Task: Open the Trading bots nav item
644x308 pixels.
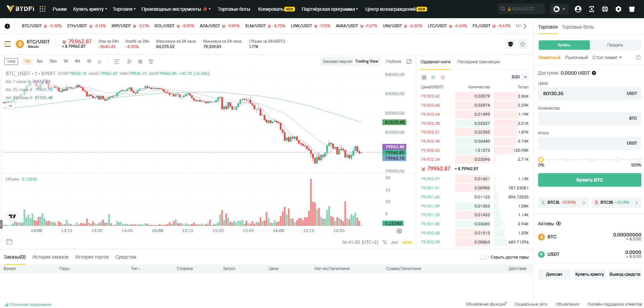Action: pyautogui.click(x=234, y=9)
